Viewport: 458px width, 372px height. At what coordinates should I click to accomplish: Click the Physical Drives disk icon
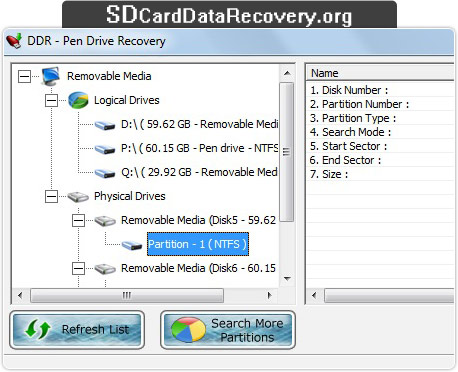[78, 197]
